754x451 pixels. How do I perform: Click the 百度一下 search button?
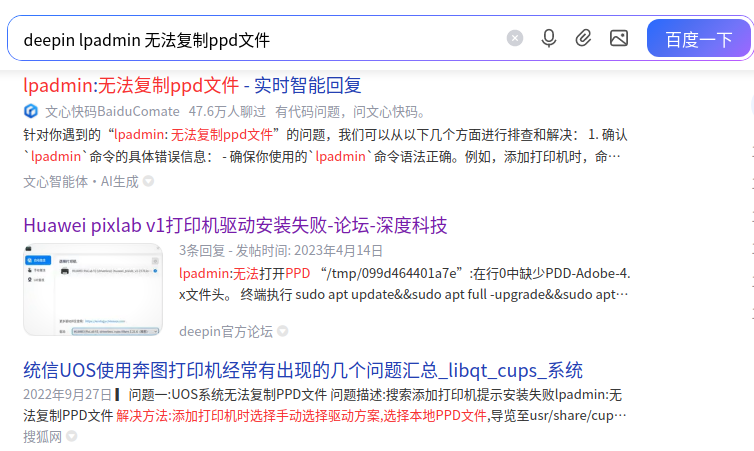(699, 38)
